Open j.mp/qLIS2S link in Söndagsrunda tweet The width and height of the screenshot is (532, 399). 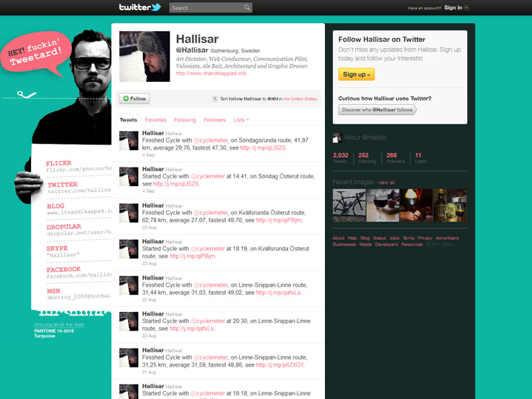pos(263,148)
